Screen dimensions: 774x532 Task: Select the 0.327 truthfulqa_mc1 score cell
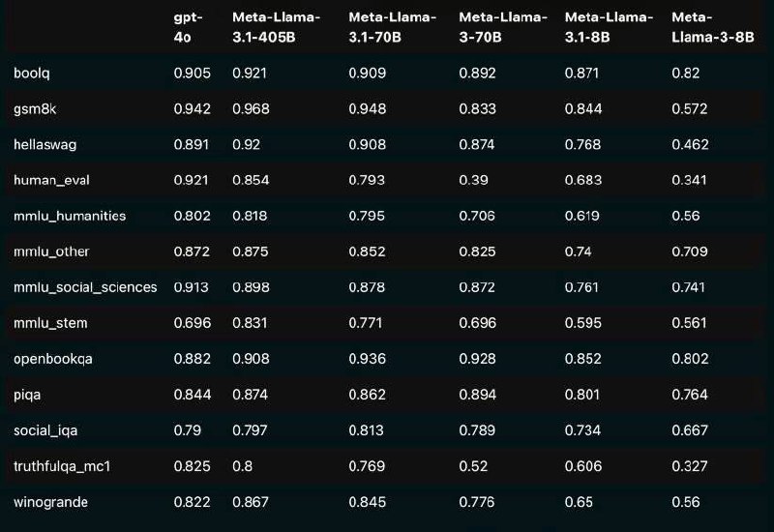pos(689,466)
